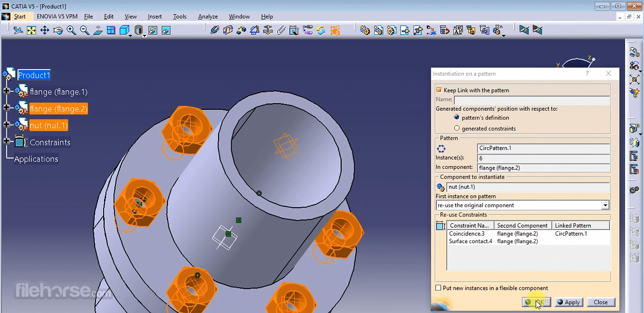Activate the Pan tool
644x313 pixels.
click(x=44, y=30)
